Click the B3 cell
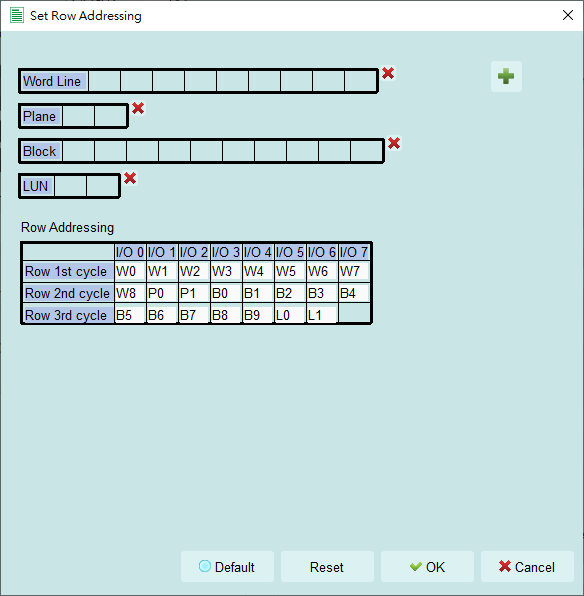This screenshot has height=596, width=584. tap(322, 293)
